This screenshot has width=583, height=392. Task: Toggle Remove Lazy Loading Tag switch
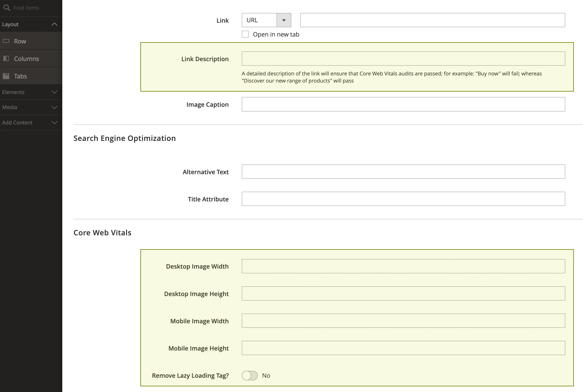250,376
